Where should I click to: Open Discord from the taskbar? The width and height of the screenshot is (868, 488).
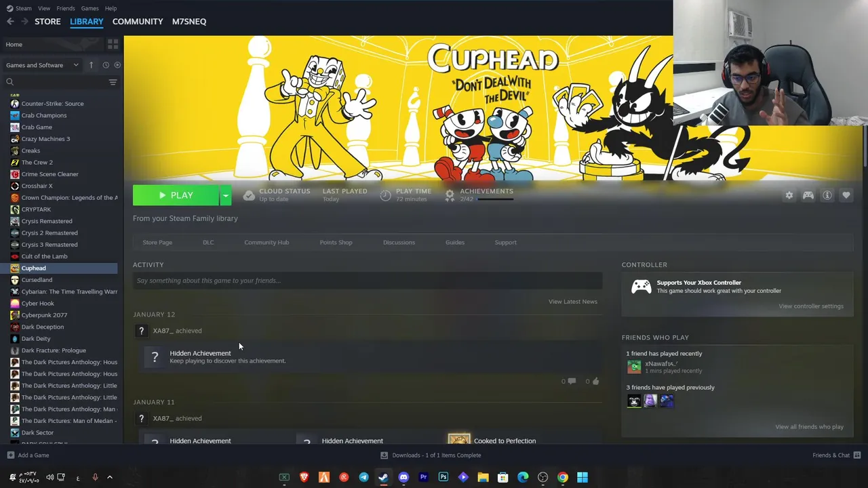403,477
